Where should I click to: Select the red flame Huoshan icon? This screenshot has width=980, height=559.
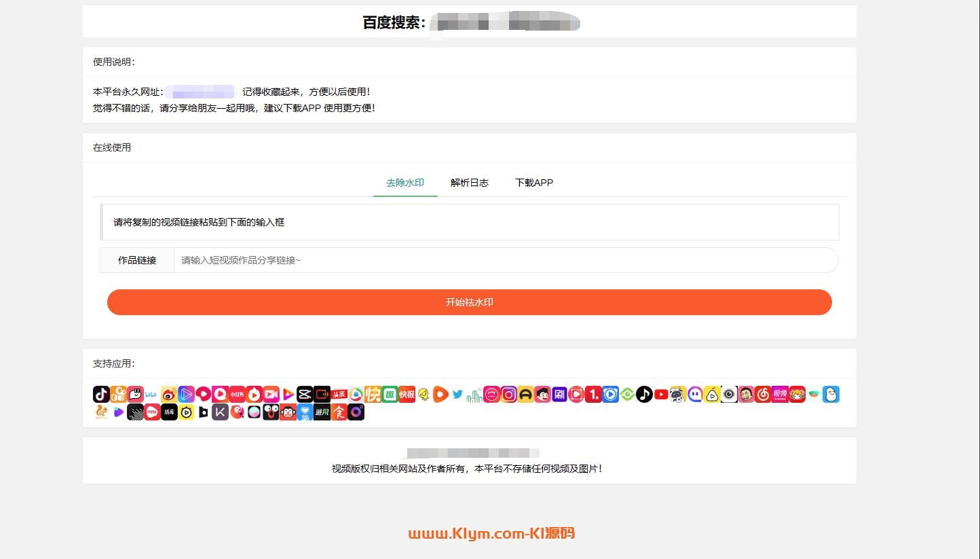pyautogui.click(x=254, y=395)
